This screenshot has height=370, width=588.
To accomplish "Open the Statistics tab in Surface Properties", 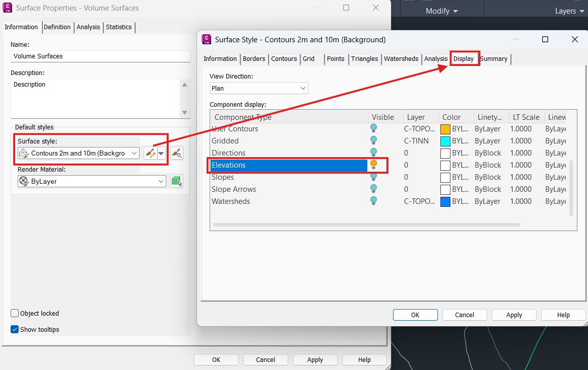I will (119, 27).
